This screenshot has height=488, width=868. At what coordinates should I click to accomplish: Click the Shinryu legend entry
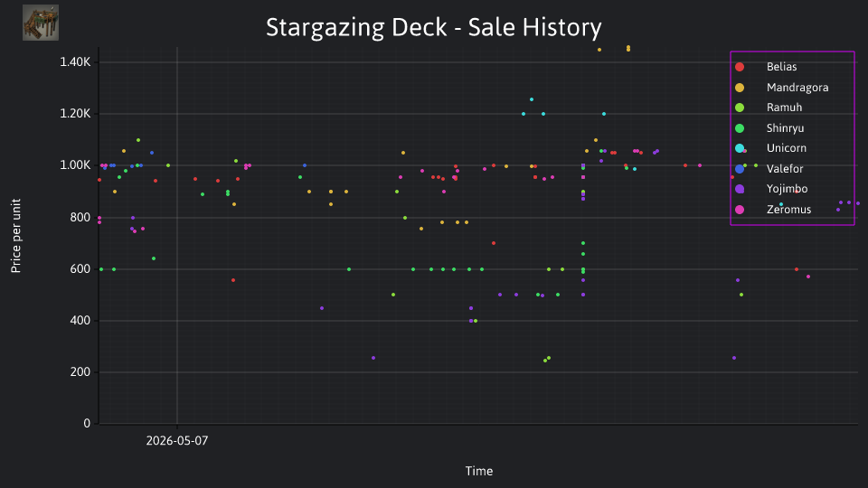[785, 127]
